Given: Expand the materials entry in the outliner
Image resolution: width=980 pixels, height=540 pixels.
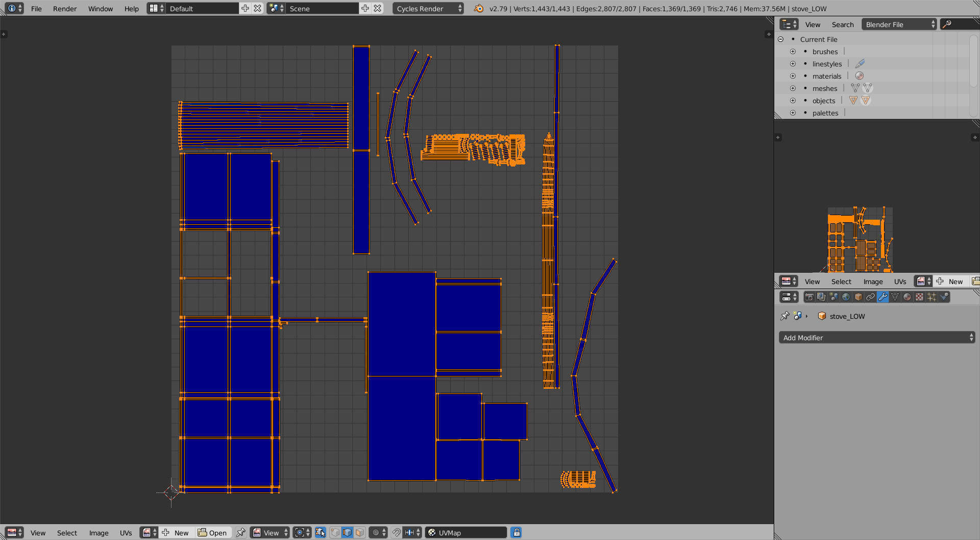Looking at the screenshot, I should (793, 76).
